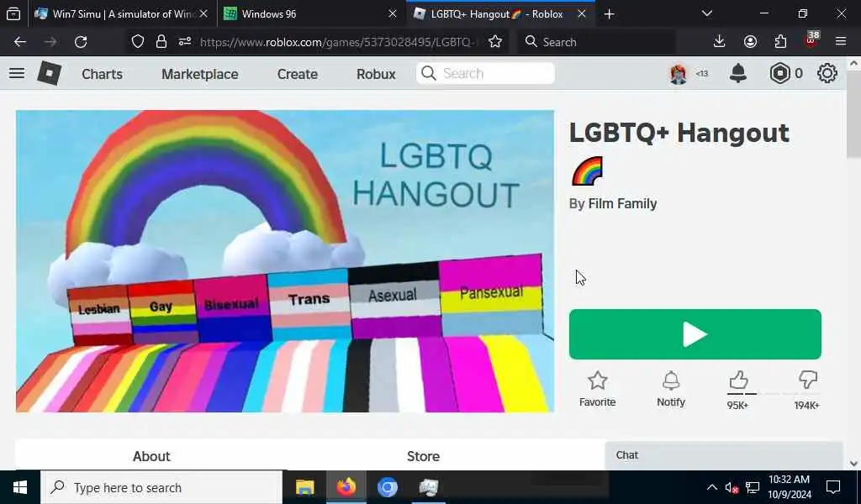Like the game with thumbs up
Screen dimensions: 861x504
pyautogui.click(x=738, y=380)
